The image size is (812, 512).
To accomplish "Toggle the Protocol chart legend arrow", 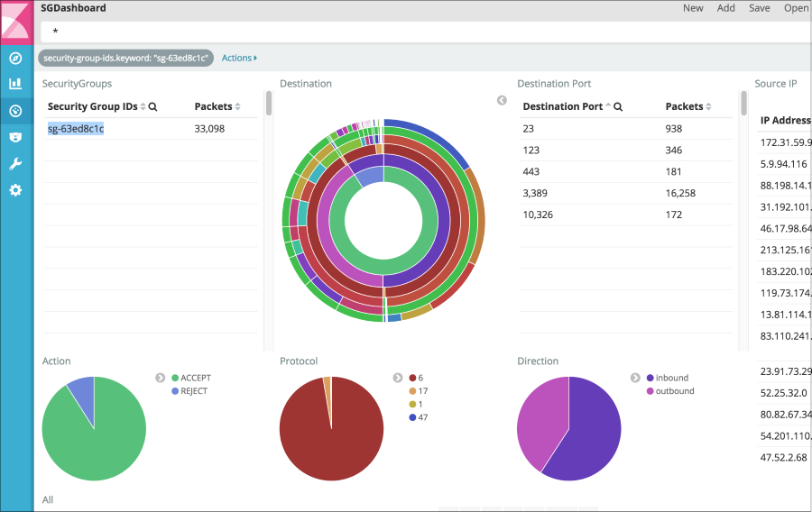I will [x=398, y=378].
